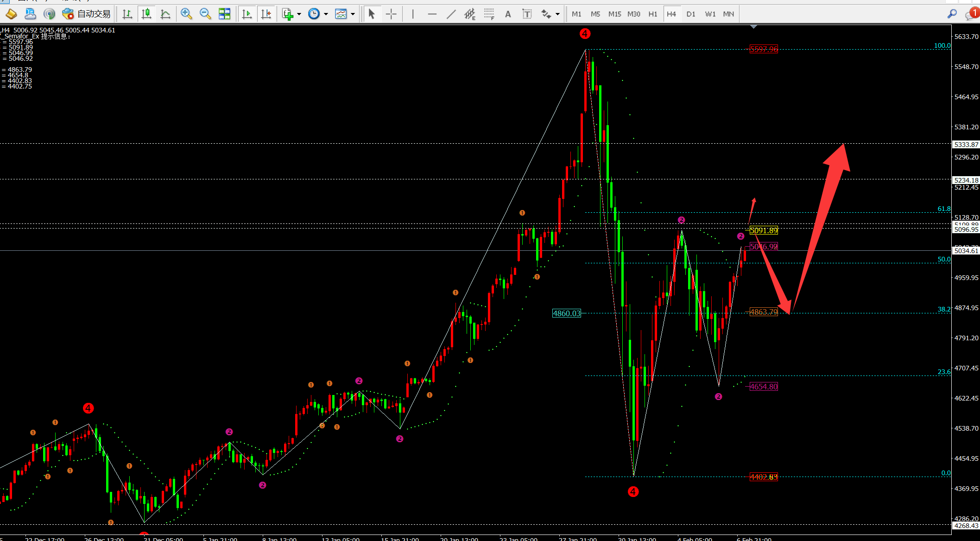Click the 5333.87 horizontal line price label
The image size is (980, 541).
point(966,145)
